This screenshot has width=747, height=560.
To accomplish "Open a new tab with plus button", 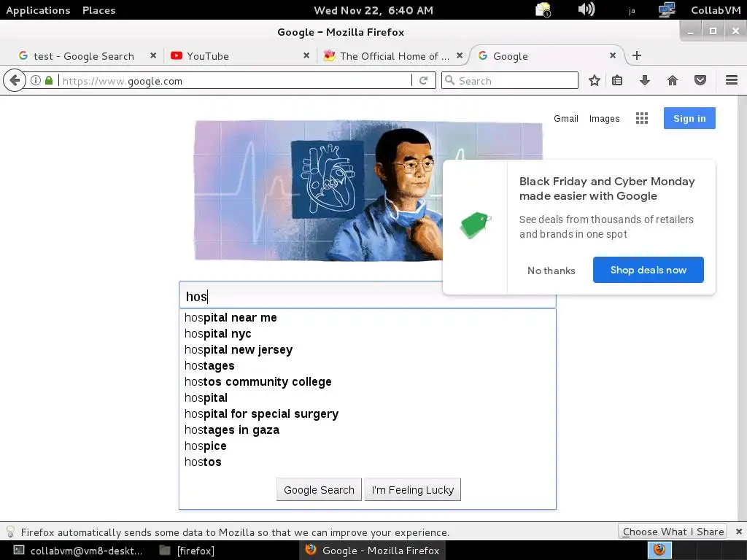I will click(636, 55).
